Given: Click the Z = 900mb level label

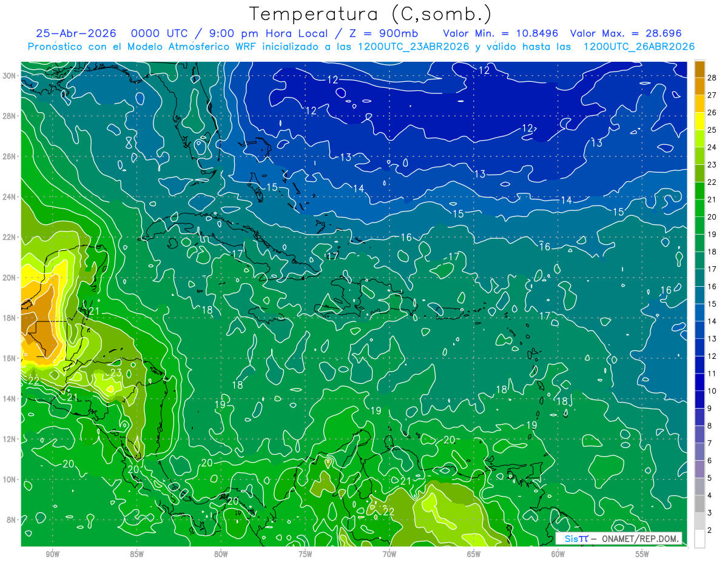Looking at the screenshot, I should [385, 33].
